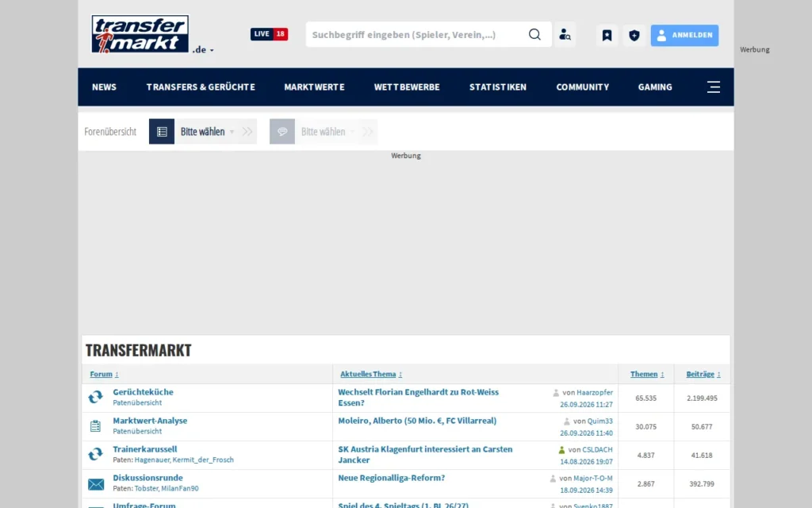Click the 2.199.495 Beiträge value
Viewport: 812px width, 508px height.
[x=702, y=398]
